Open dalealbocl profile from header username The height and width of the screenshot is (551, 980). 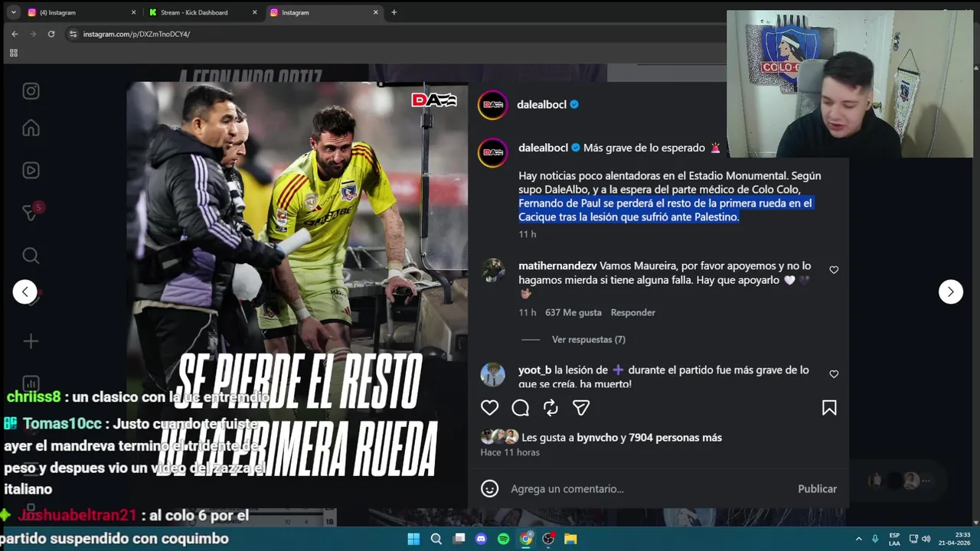click(542, 104)
